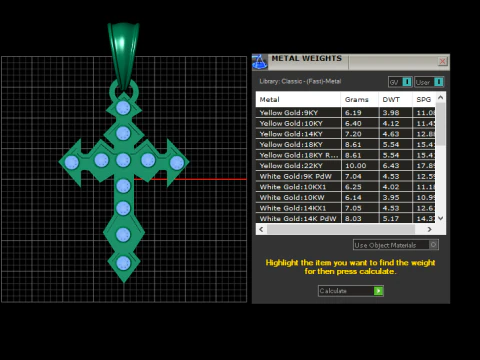This screenshot has width=480, height=360.
Task: Select the center gem on the cross
Action: [x=123, y=160]
